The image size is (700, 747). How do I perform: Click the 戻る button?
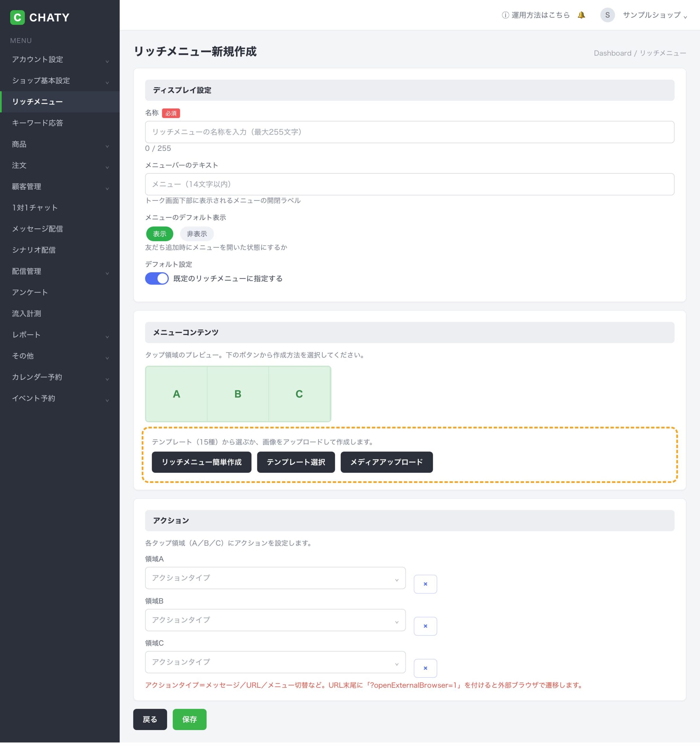click(x=150, y=719)
